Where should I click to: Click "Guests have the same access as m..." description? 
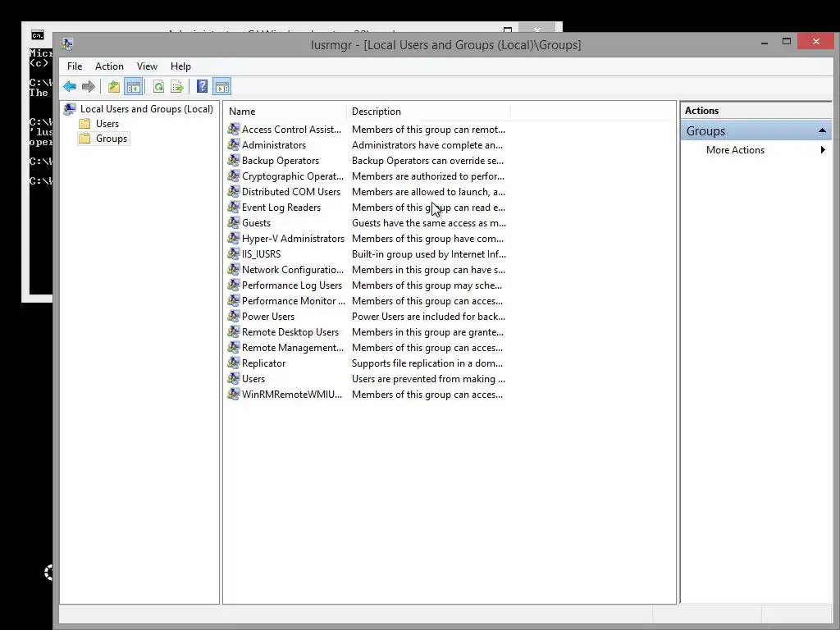(x=428, y=223)
